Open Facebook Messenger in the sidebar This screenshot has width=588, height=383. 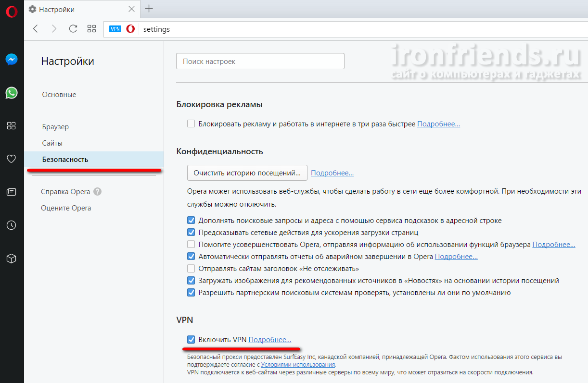tap(12, 60)
